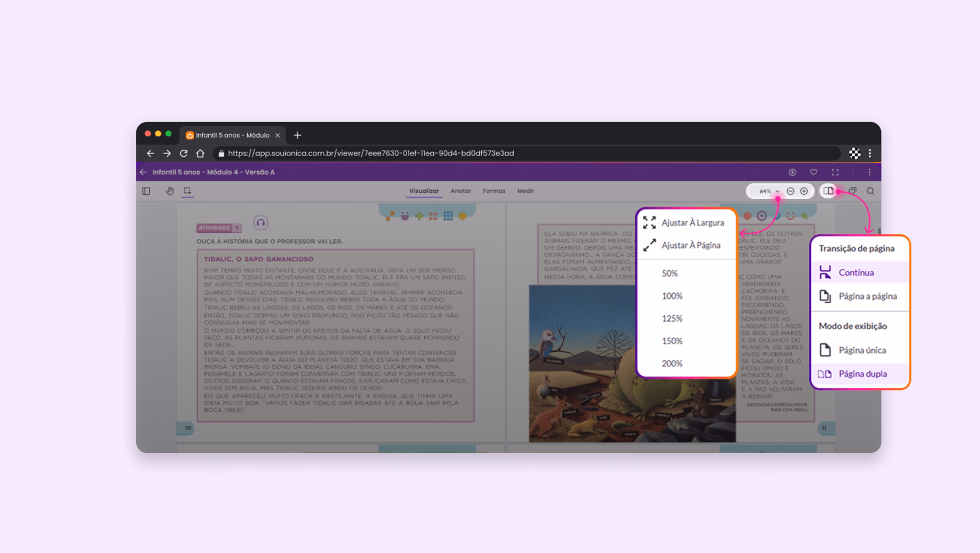980x553 pixels.
Task: Open the browser extension icon
Action: point(855,154)
